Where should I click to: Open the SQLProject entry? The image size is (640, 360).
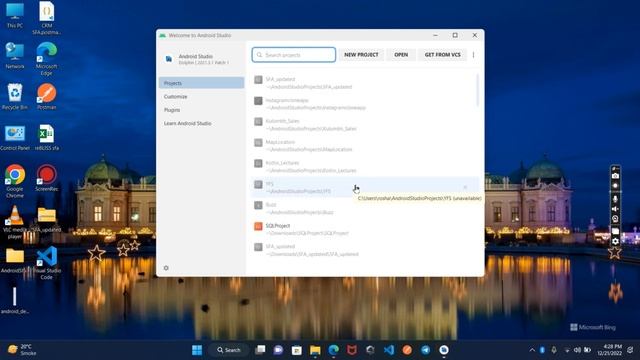point(363,229)
